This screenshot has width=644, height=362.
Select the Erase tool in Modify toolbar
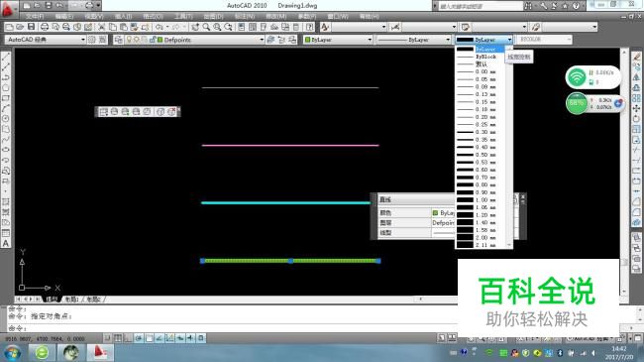[637, 57]
